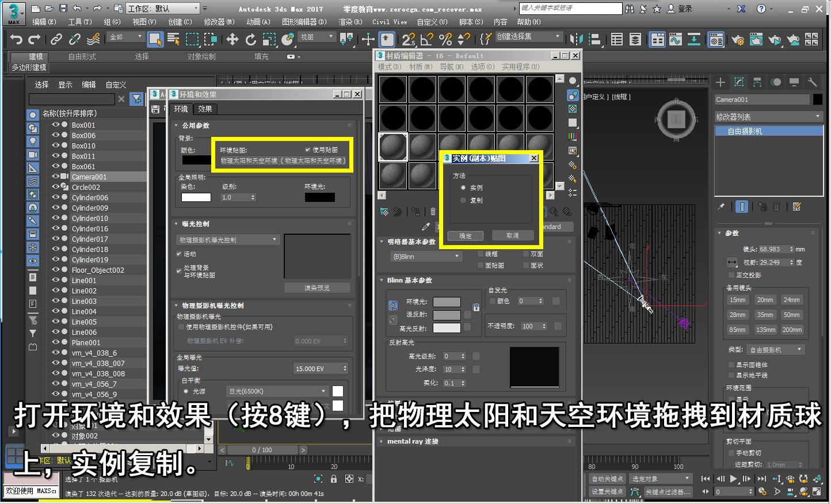Image resolution: width=831 pixels, height=504 pixels.
Task: Expand the mental ray Connection rollout
Action: coord(412,441)
